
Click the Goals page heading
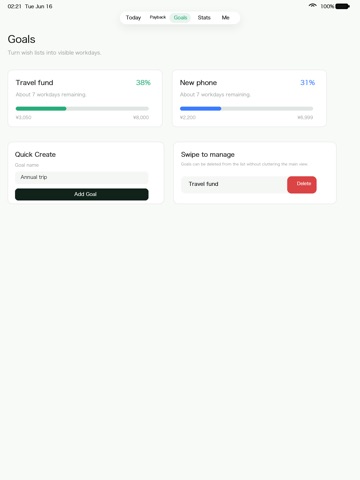click(21, 39)
